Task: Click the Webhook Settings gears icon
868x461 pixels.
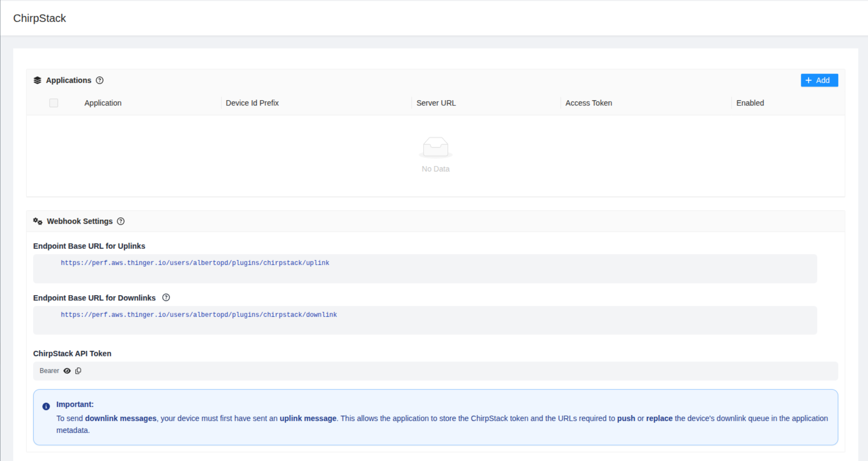Action: (38, 221)
